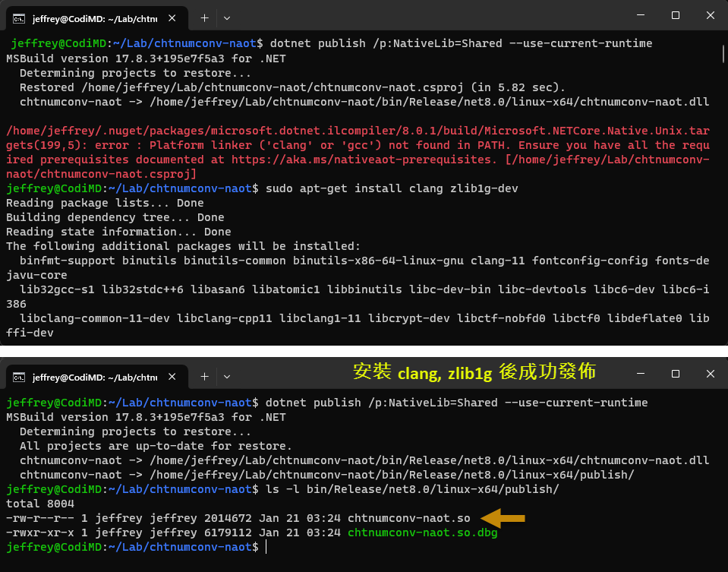
Task: Maximize the lower terminal window
Action: 675,374
